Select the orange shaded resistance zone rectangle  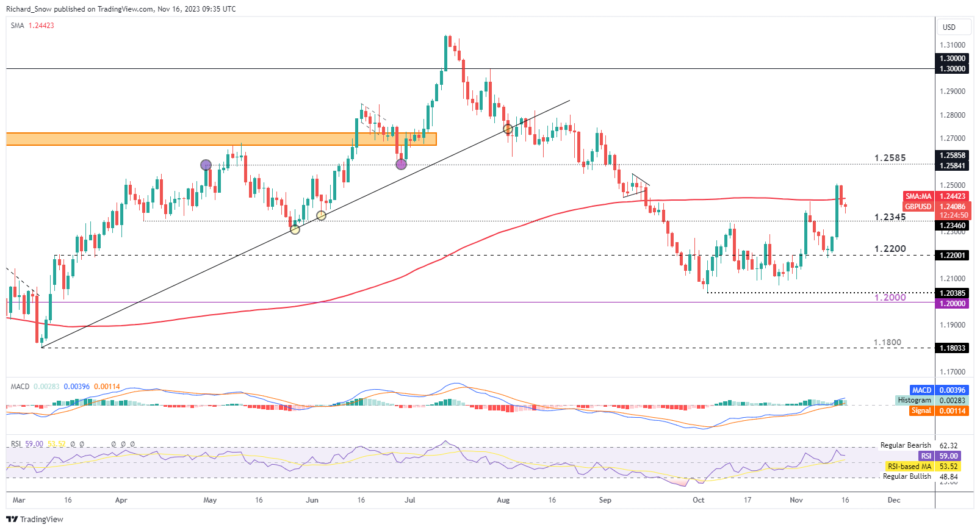(x=222, y=139)
